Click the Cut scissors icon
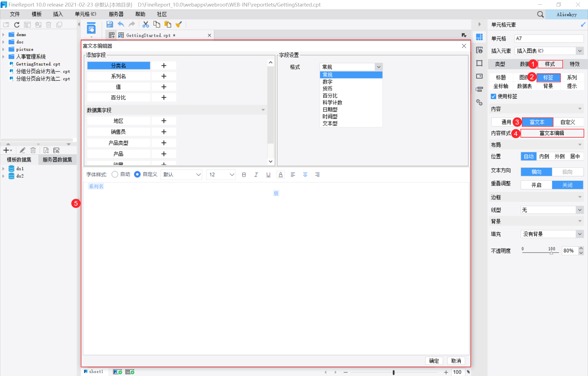Viewport: 588px width, 376px height. pyautogui.click(x=146, y=25)
